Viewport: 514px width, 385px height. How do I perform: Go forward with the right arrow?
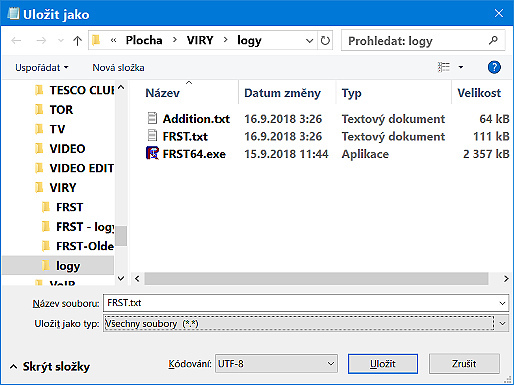point(41,41)
